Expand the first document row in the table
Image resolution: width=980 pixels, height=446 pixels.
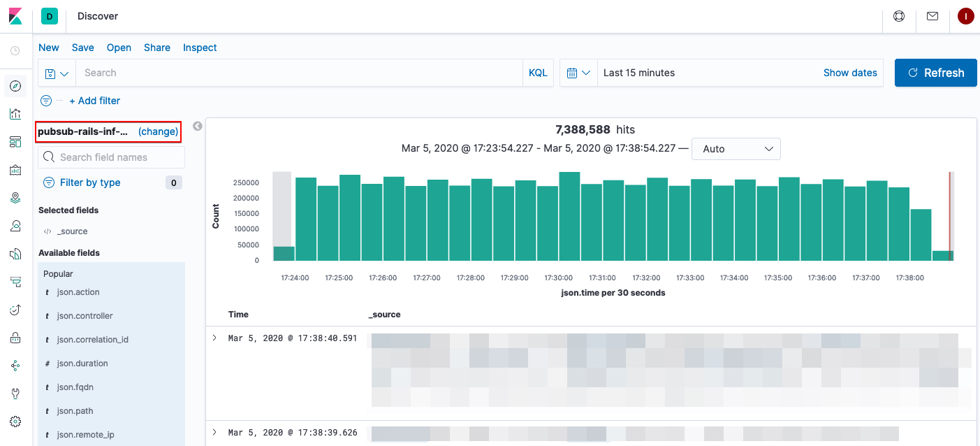(x=214, y=338)
